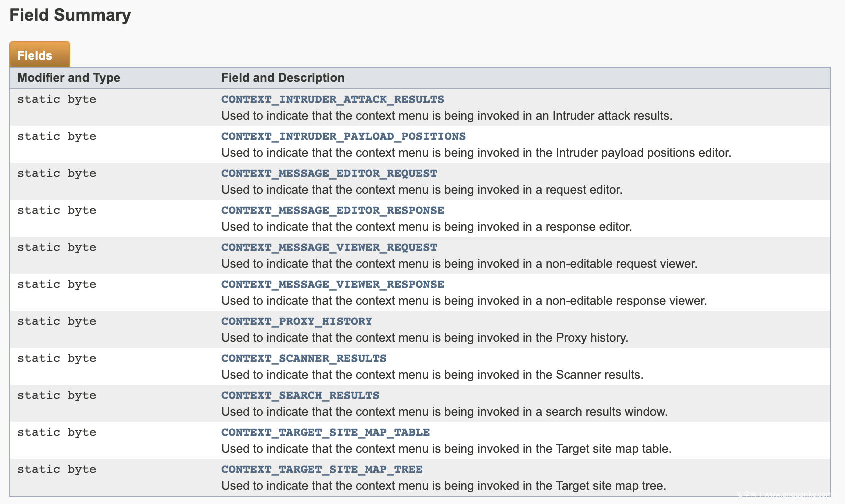
Task: Click "static byte" in the CONTEXT_INTRUDER_ATTACK_RESULTS row
Action: click(x=57, y=99)
